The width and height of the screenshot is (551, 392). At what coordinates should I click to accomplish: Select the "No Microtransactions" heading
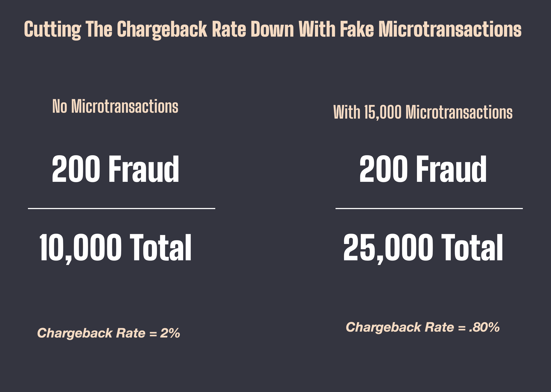tap(115, 106)
